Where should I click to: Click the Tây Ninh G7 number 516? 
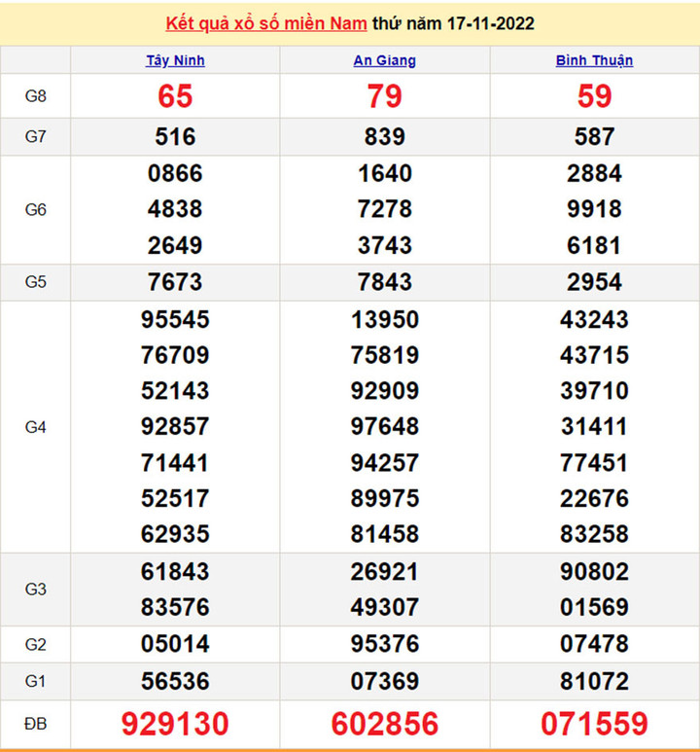click(175, 137)
